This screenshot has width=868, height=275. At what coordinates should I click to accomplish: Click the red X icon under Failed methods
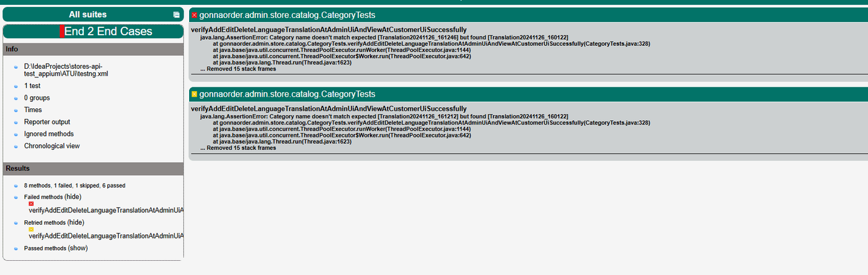click(x=31, y=203)
